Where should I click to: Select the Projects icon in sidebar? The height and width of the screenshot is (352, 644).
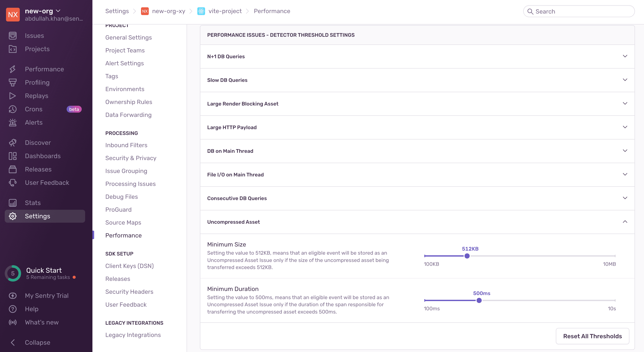click(x=13, y=49)
